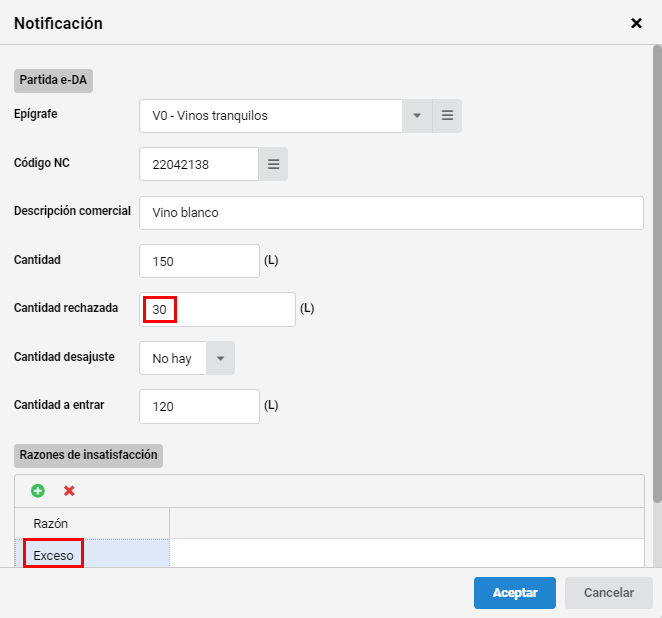
Task: Delete selected reason with red cross icon
Action: coord(69,491)
